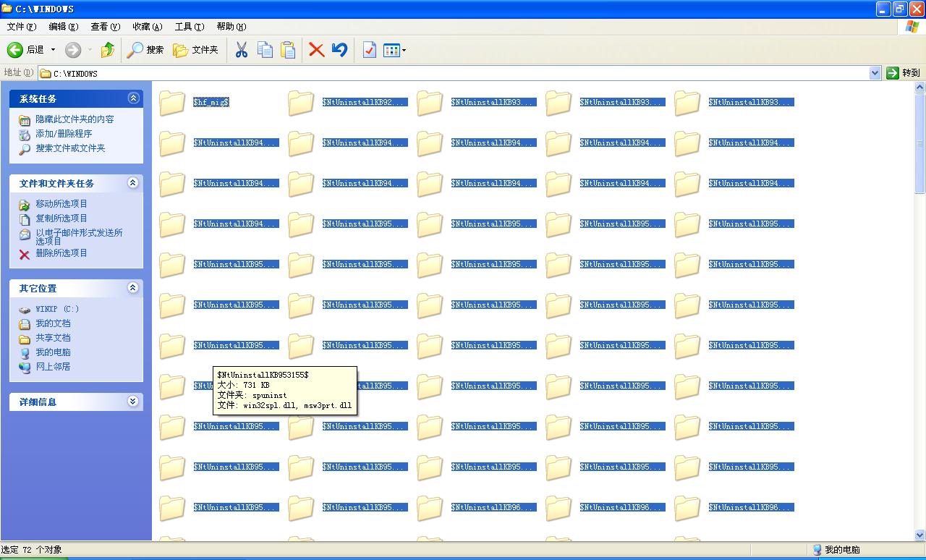Open the Views dropdown button
Image resolution: width=926 pixels, height=560 pixels.
point(394,50)
